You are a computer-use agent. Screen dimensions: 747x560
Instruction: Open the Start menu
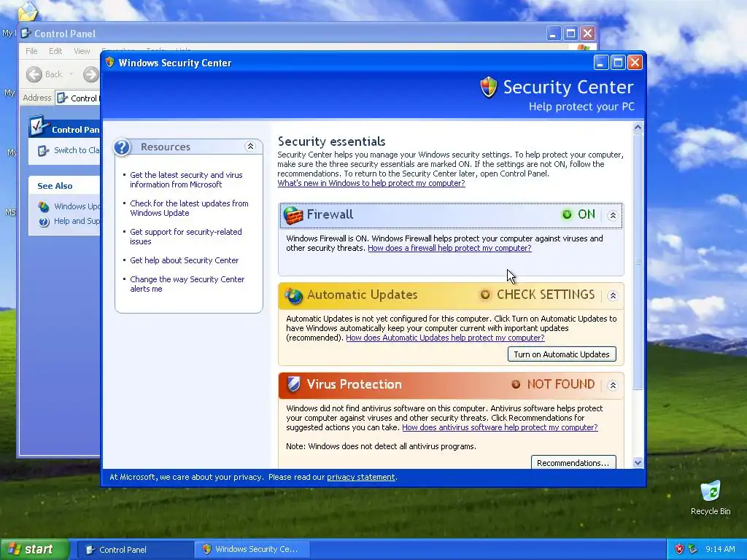point(34,550)
